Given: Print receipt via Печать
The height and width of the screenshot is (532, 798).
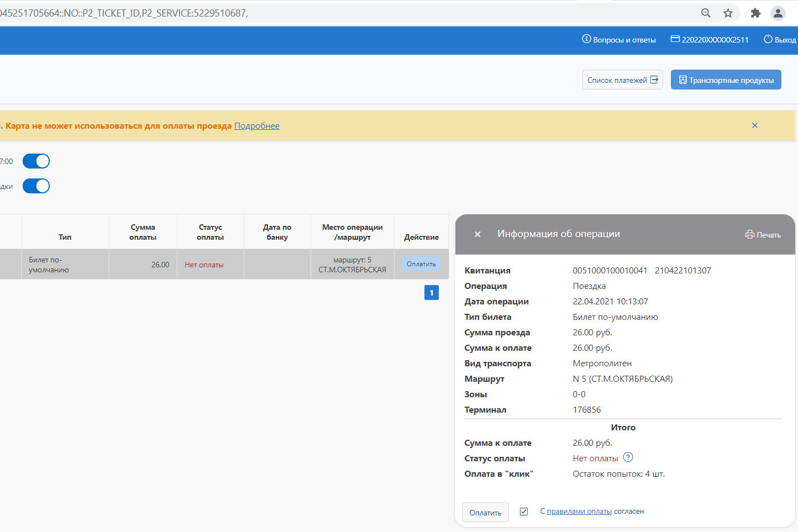Looking at the screenshot, I should (x=763, y=235).
